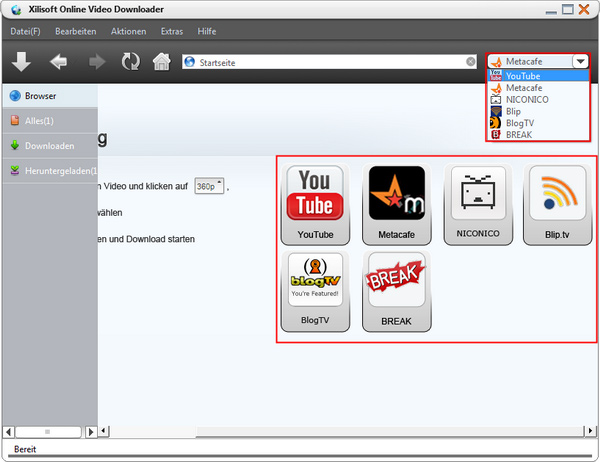The width and height of the screenshot is (600, 462).
Task: Click the sidebar scroll left arrow
Action: (8, 432)
